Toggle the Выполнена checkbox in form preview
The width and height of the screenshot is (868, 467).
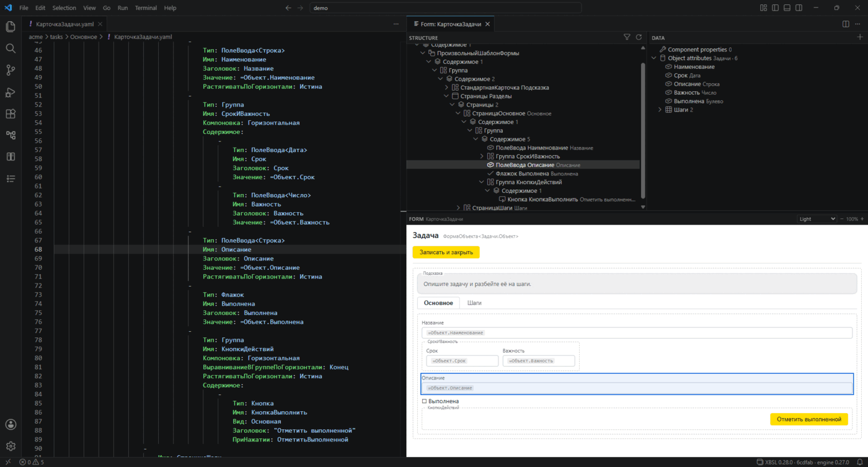click(424, 401)
